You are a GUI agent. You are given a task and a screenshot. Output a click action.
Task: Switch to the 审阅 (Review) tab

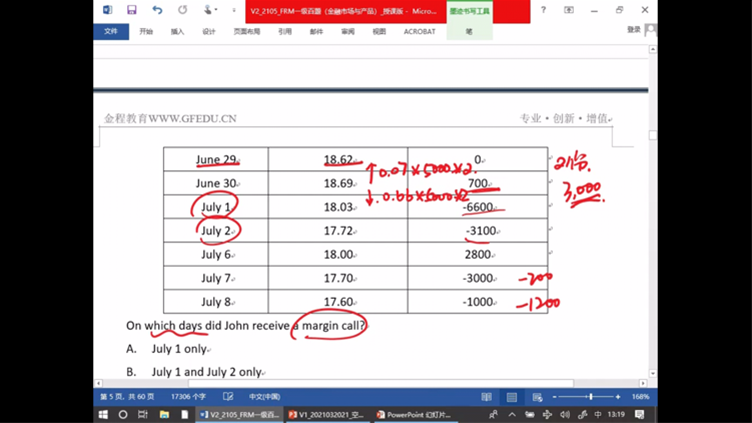click(x=348, y=31)
